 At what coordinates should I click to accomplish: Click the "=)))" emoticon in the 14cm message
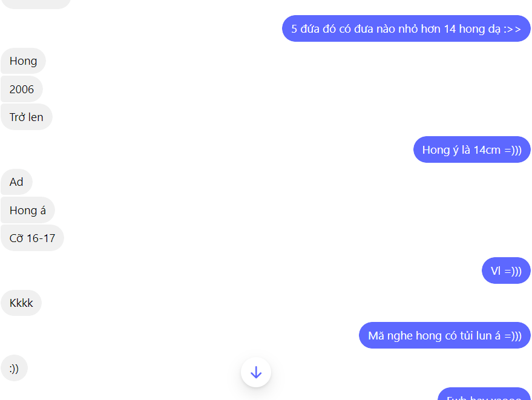(x=513, y=150)
